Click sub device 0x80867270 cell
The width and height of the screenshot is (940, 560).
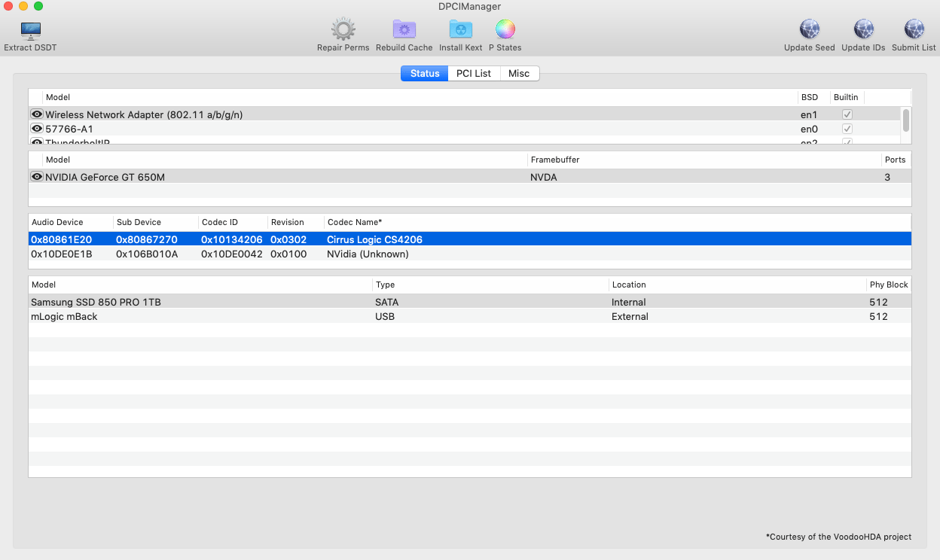tap(147, 239)
